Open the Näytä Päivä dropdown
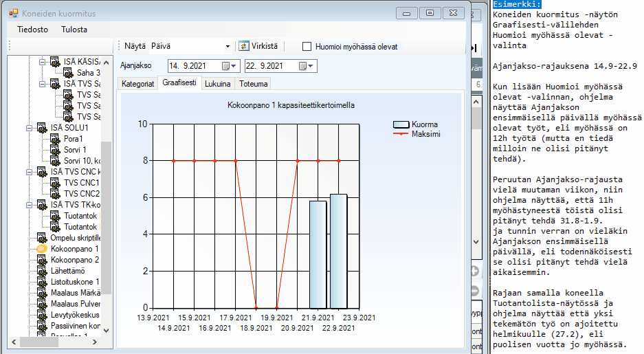This screenshot has width=644, height=354. [227, 47]
